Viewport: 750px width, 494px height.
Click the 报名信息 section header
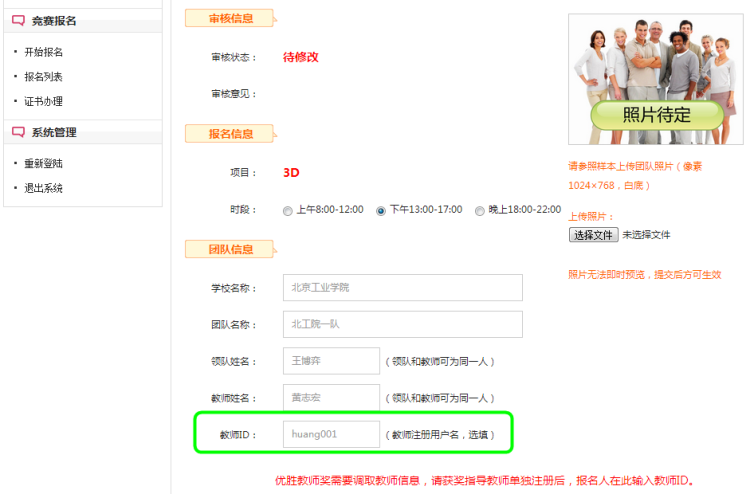[x=230, y=134]
